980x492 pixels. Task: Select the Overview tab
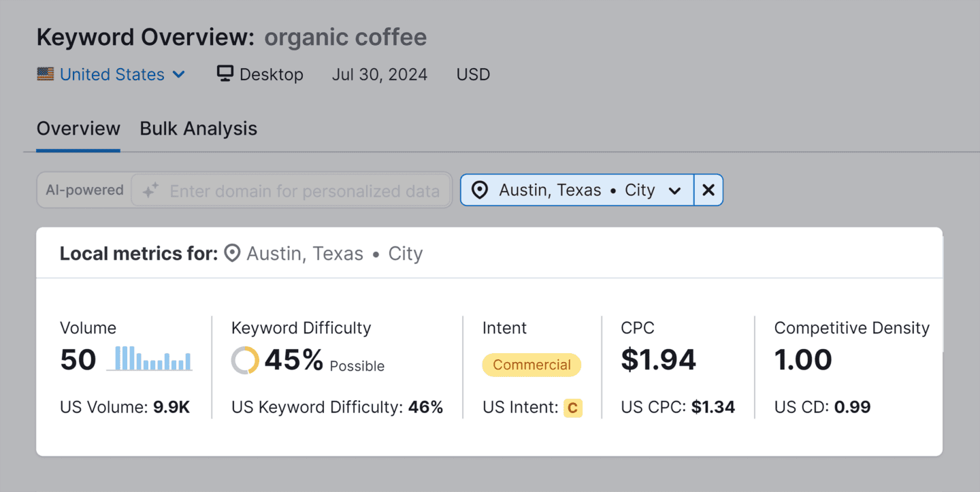78,128
